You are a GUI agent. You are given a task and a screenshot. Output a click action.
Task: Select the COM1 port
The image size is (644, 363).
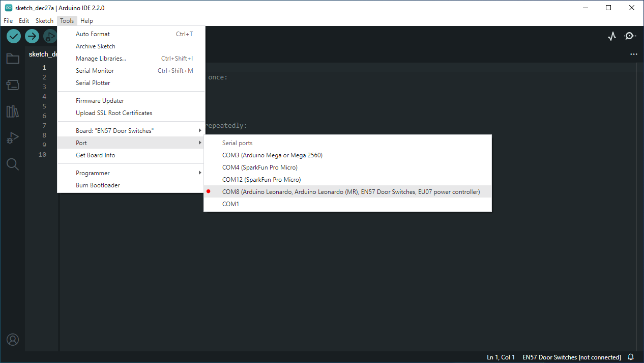coord(348,204)
